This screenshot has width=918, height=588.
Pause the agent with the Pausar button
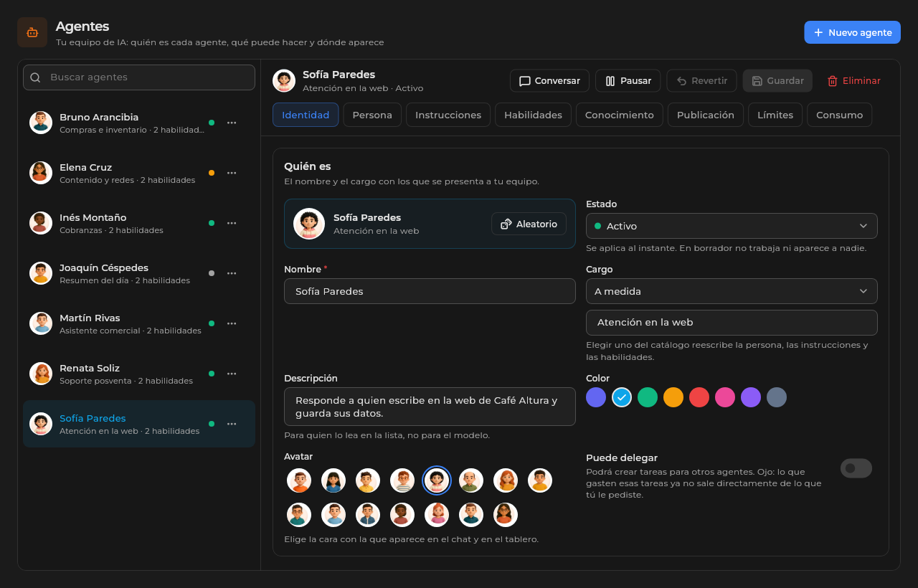tap(628, 81)
